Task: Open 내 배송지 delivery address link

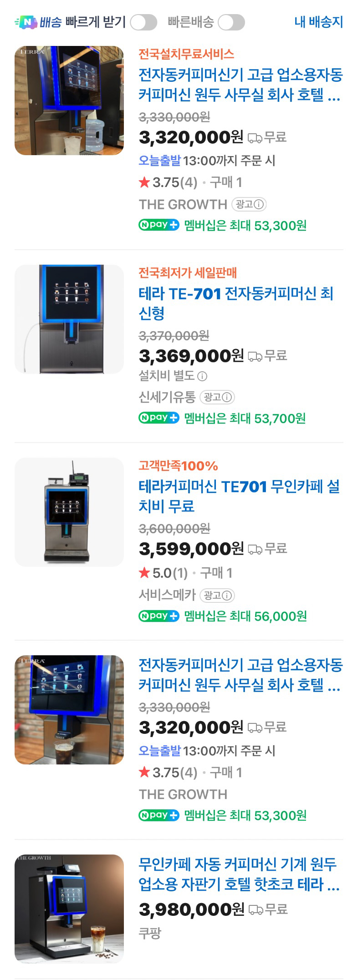Action: pyautogui.click(x=318, y=22)
